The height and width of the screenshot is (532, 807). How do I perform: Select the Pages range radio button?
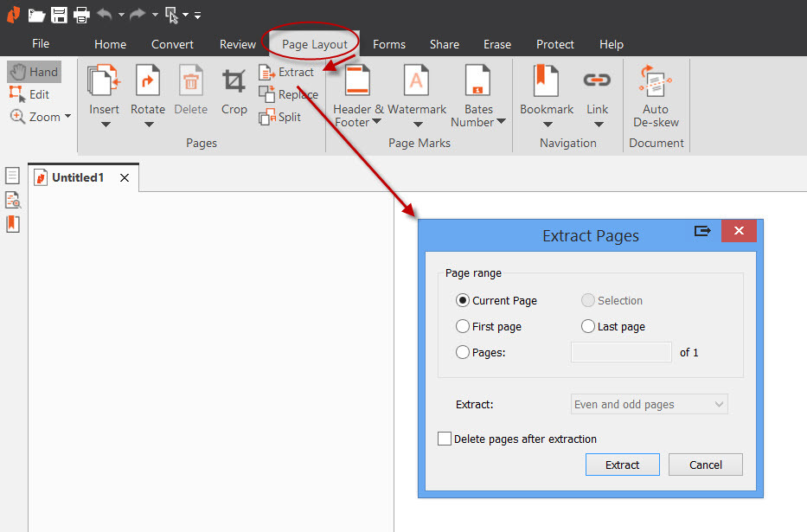click(463, 352)
